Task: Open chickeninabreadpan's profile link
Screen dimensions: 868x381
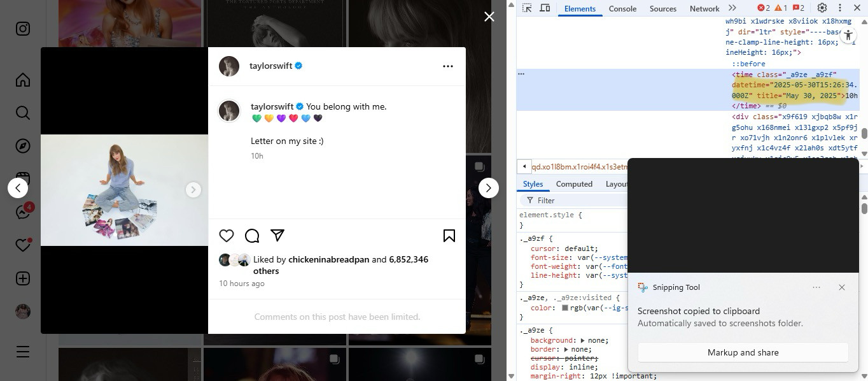Action: pyautogui.click(x=329, y=259)
